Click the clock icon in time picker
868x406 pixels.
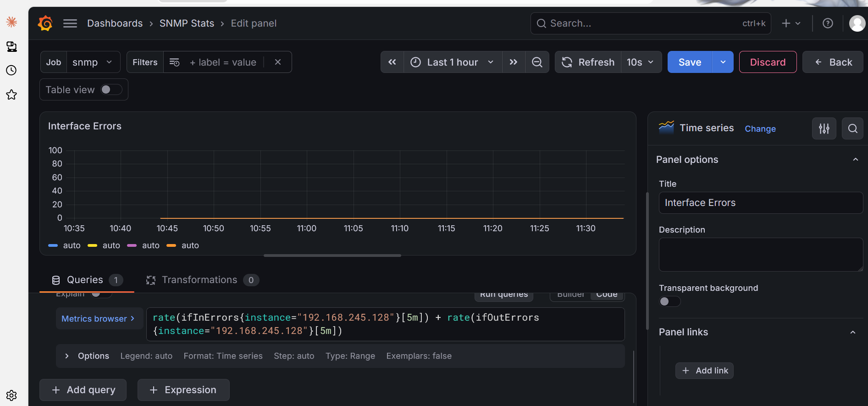pos(415,62)
